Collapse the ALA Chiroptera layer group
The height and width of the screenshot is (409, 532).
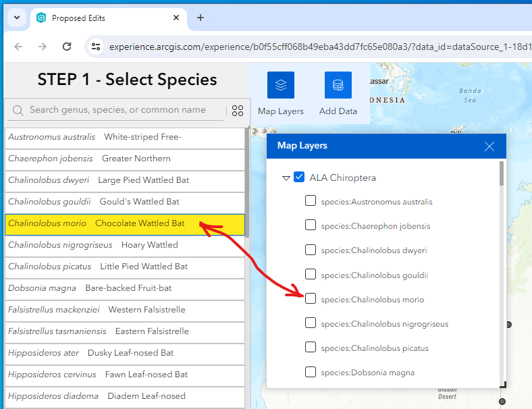[x=286, y=178]
